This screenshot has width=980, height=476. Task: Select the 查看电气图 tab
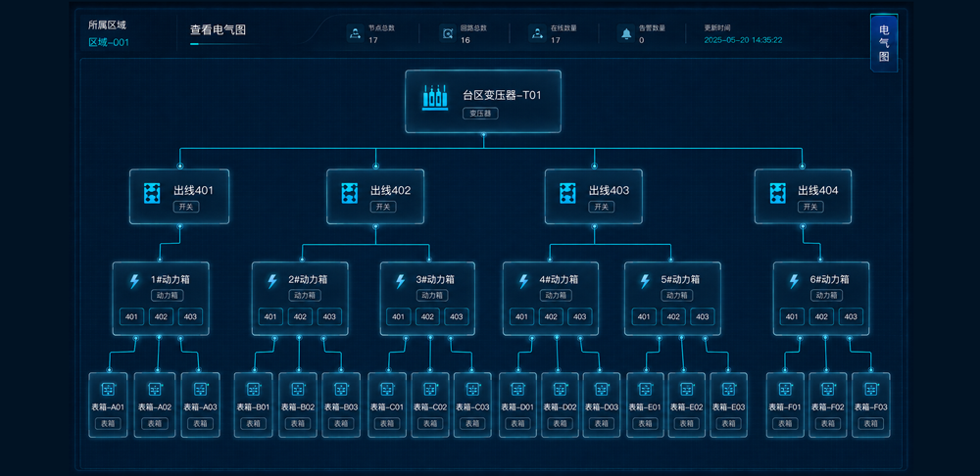click(x=219, y=29)
